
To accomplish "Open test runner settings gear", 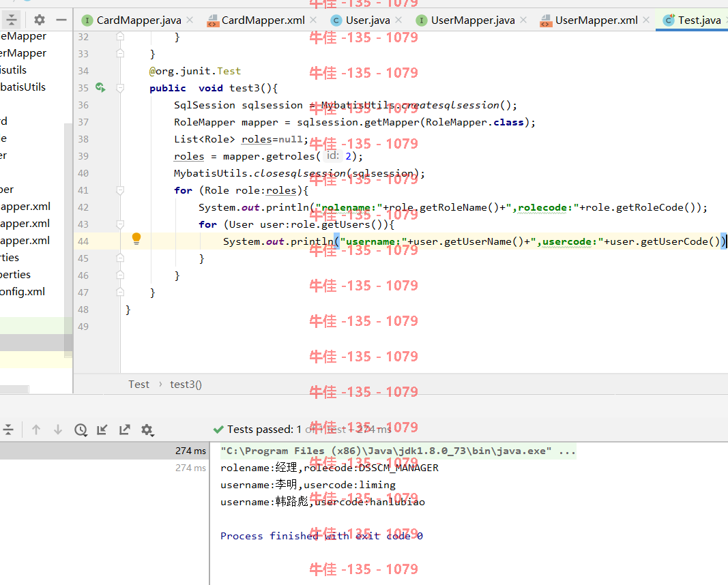I will pos(147,430).
